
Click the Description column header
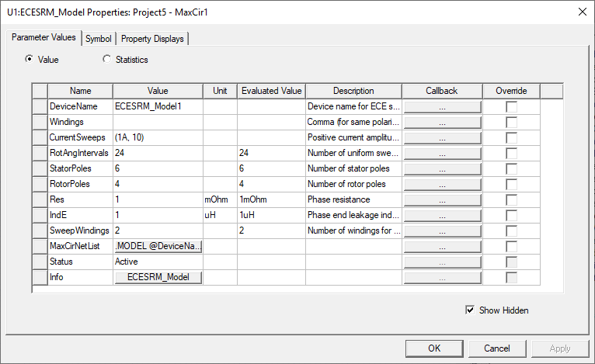(x=353, y=91)
